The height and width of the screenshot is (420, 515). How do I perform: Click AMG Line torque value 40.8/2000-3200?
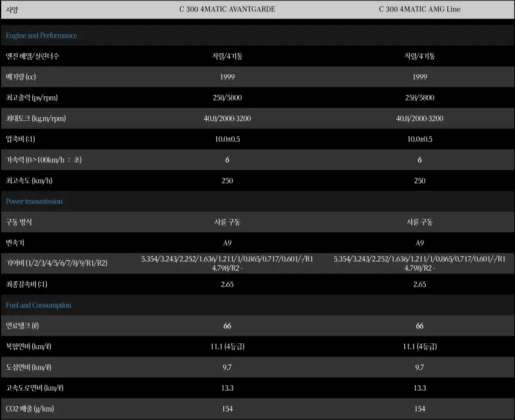click(420, 118)
